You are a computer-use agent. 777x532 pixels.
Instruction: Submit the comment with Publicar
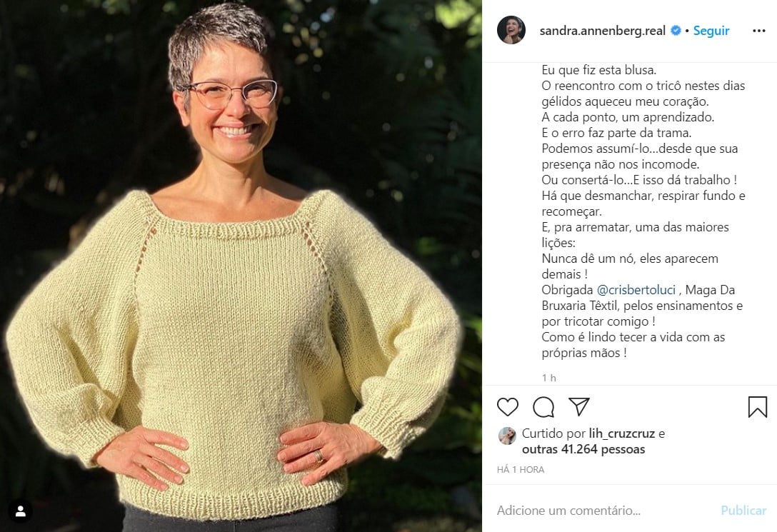[x=743, y=510]
